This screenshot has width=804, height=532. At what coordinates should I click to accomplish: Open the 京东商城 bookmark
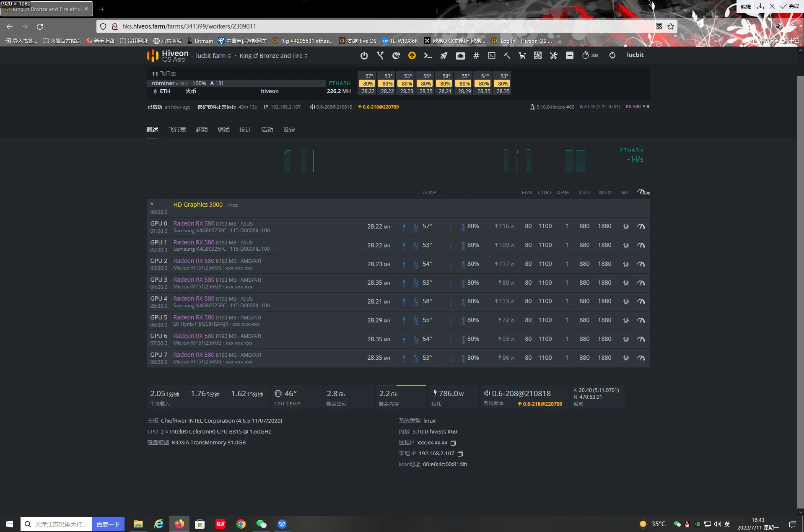(167, 41)
